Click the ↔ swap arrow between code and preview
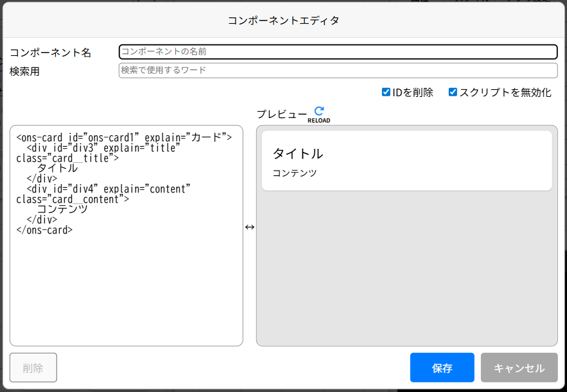This screenshot has width=567, height=392. tap(250, 227)
